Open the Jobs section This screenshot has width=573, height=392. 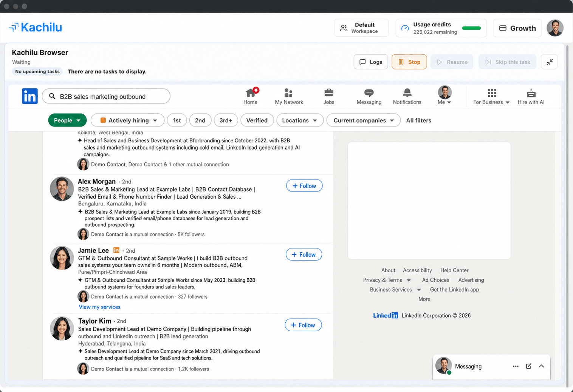tap(328, 96)
